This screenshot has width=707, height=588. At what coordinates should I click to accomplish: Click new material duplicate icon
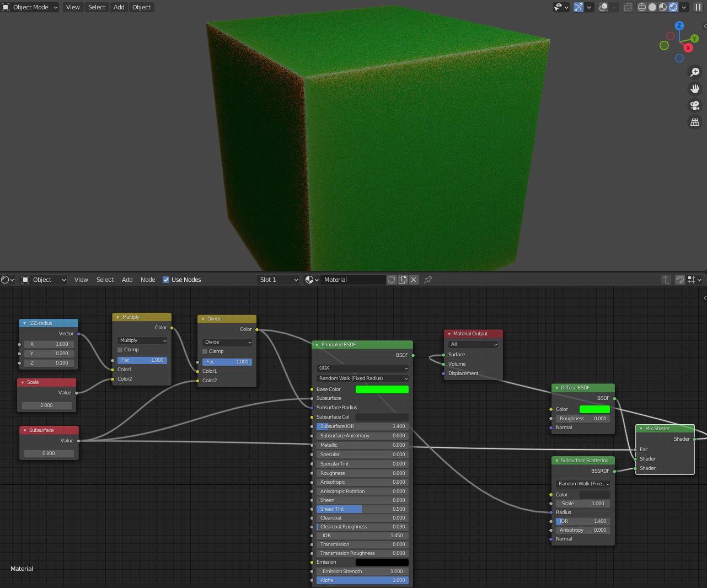(x=403, y=280)
